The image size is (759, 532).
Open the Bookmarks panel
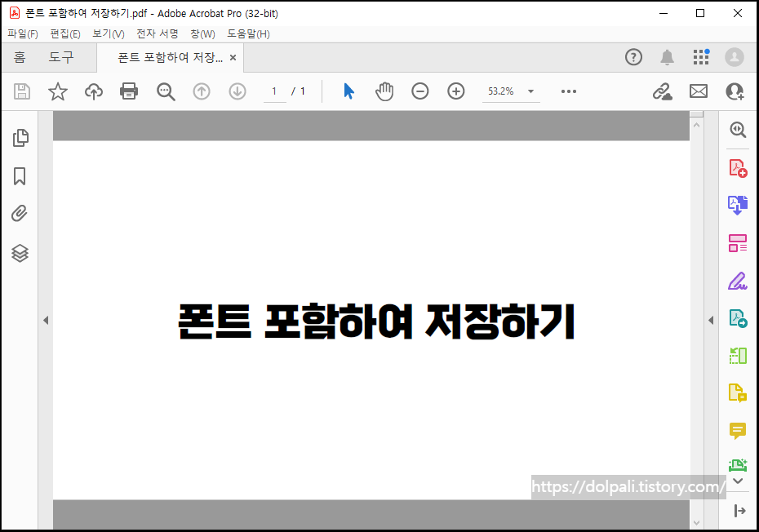pos(20,175)
